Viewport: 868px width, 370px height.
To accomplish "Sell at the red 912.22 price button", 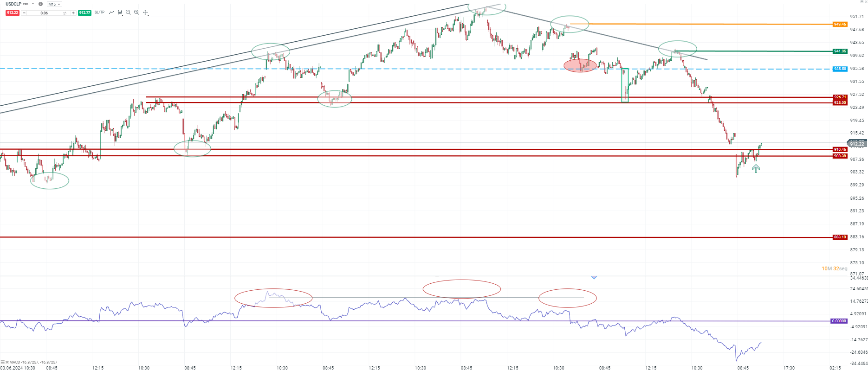I will (13, 13).
